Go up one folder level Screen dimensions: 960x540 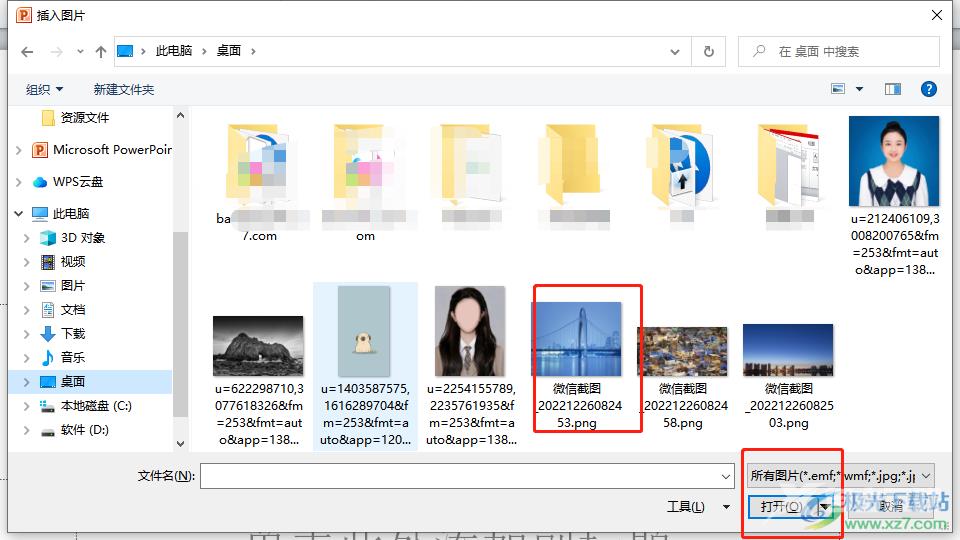(x=101, y=52)
